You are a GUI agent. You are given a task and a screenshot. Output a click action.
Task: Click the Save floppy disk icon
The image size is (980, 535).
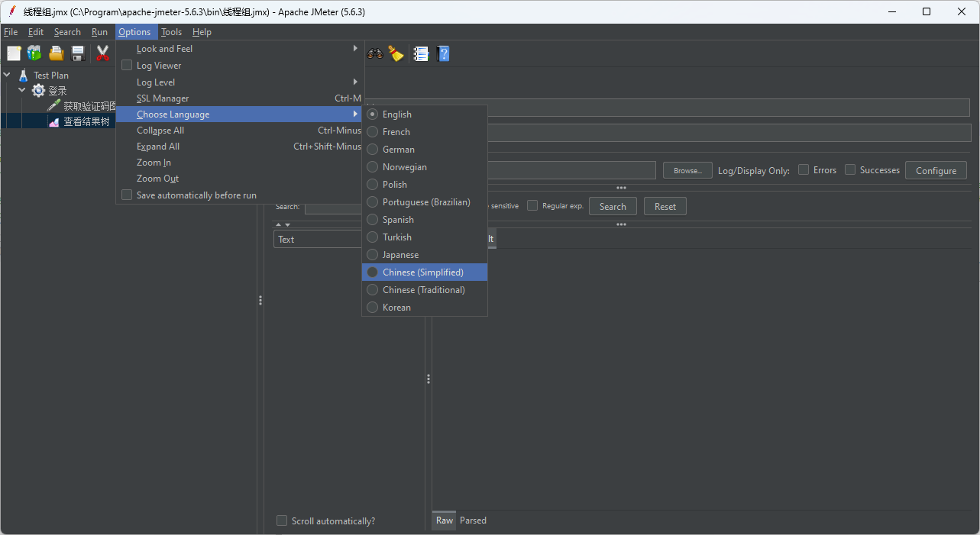coord(77,53)
